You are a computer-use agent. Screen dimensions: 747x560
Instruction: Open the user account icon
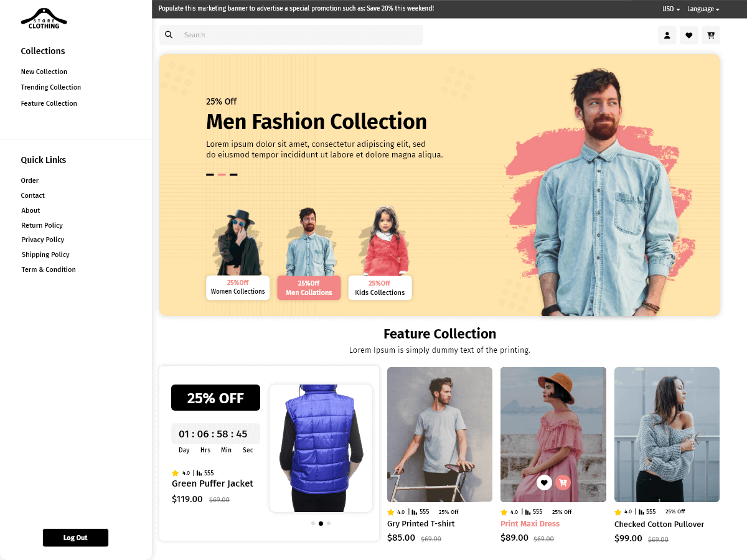[667, 35]
